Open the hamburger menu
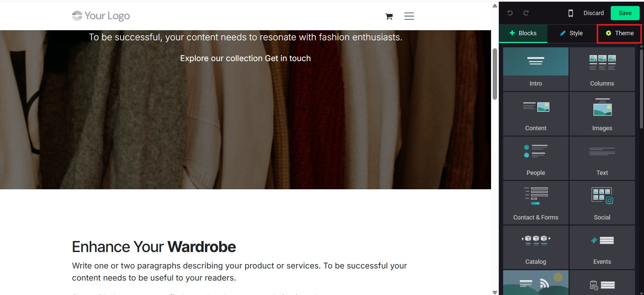644x295 pixels. pyautogui.click(x=409, y=16)
